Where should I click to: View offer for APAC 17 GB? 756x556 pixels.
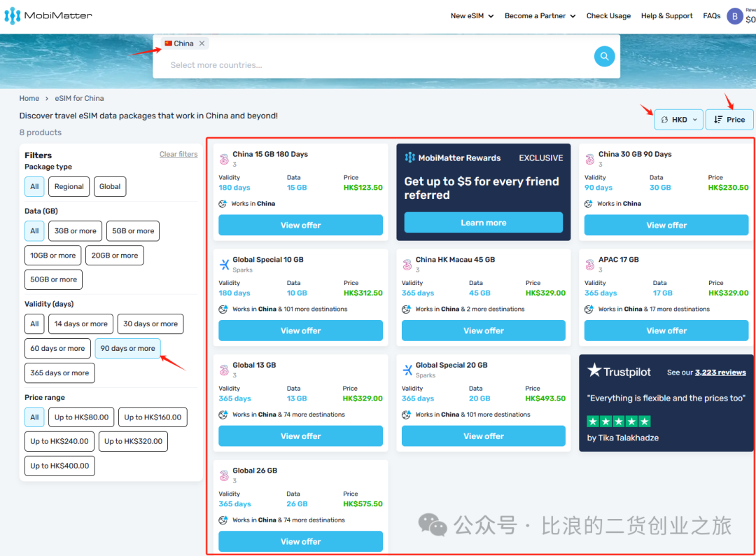coord(666,331)
